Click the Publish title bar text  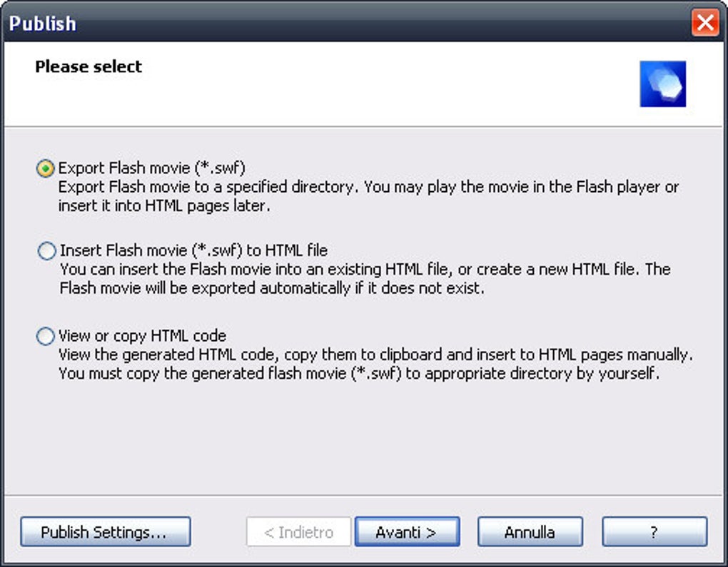point(43,24)
